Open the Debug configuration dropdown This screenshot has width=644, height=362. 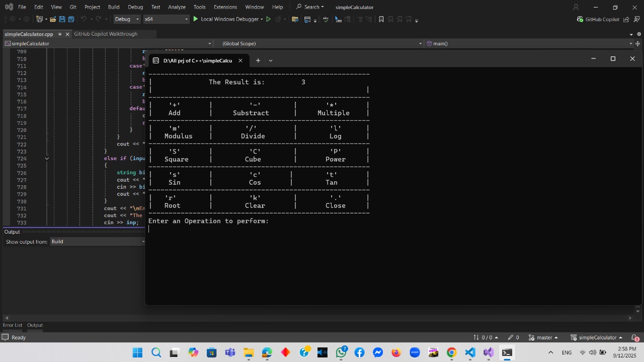[127, 19]
